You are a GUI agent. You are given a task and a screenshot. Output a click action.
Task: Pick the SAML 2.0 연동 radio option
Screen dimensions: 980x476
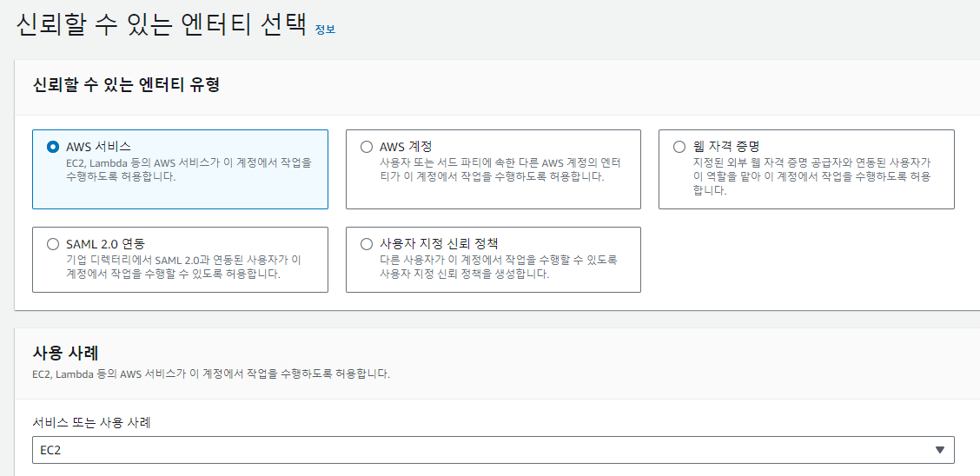(x=53, y=244)
